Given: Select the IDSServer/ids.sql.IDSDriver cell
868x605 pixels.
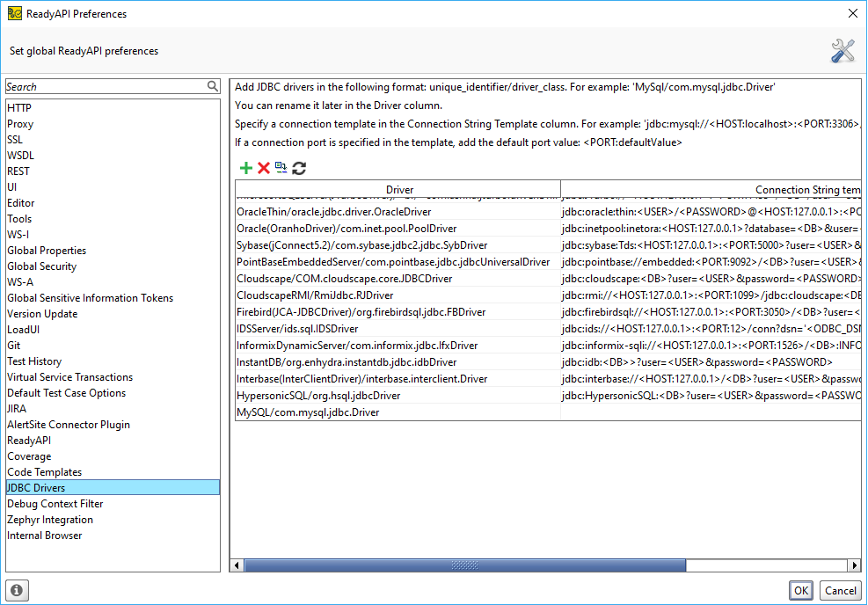Looking at the screenshot, I should pos(398,329).
